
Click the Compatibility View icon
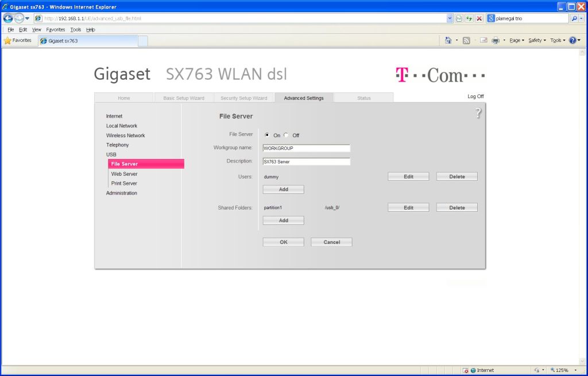point(459,18)
